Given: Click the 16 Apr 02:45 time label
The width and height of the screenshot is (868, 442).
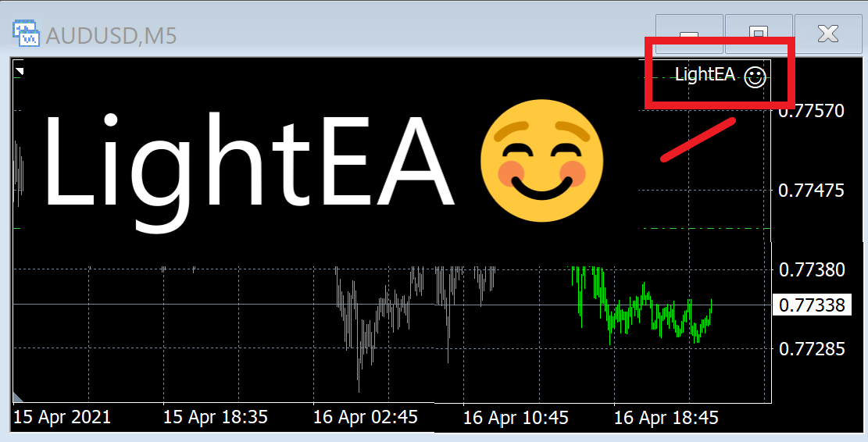Looking at the screenshot, I should 366,417.
